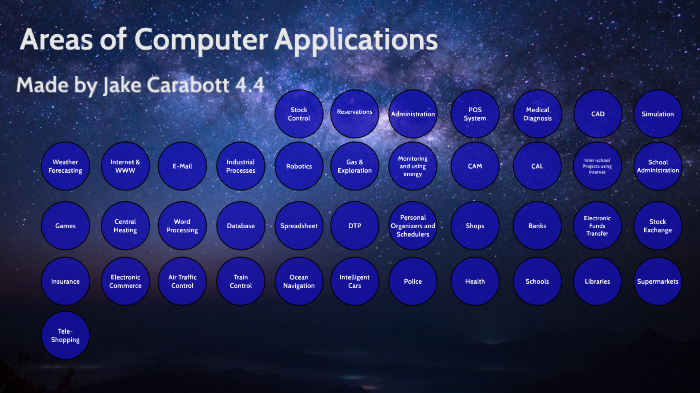
Task: Select the DTP circle
Action: [354, 226]
